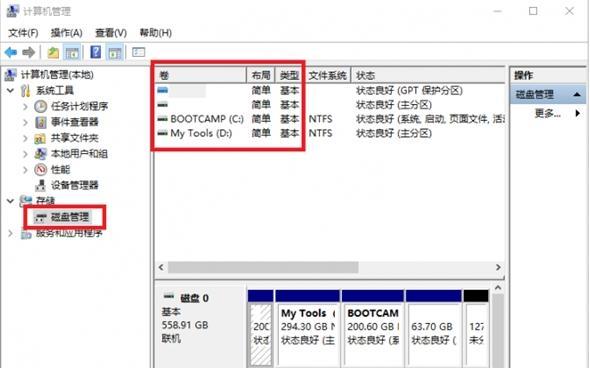Select the 设备管理器 tree item
The width and height of the screenshot is (590, 368).
click(x=75, y=185)
